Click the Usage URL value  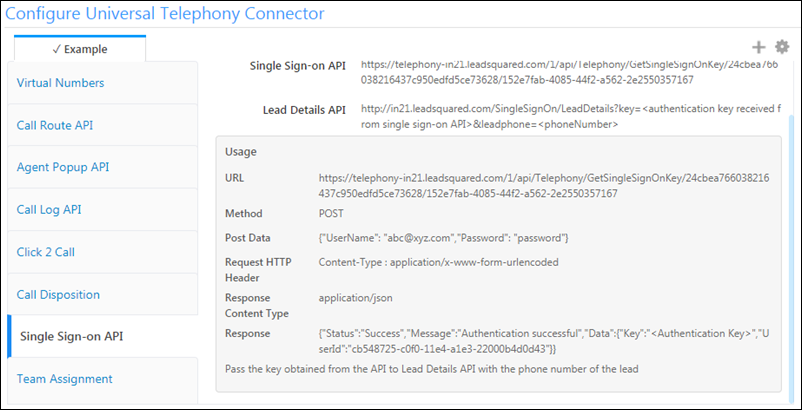coord(543,185)
